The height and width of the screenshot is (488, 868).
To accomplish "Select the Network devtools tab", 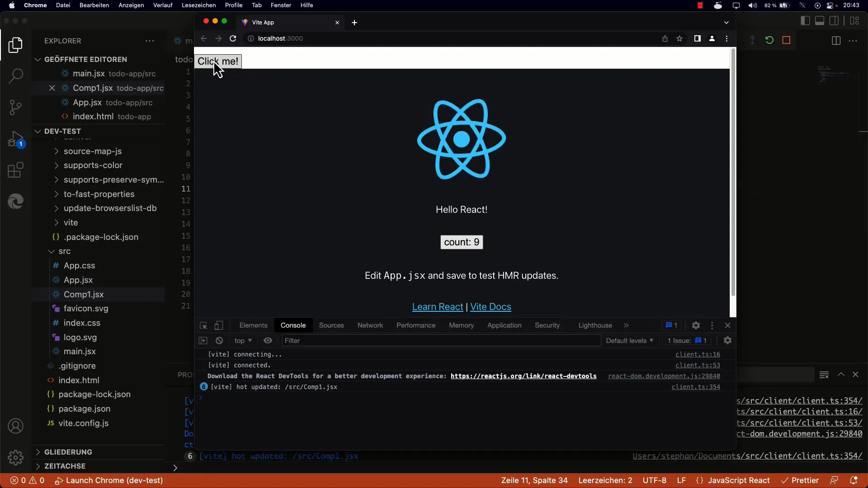I will pos(370,325).
